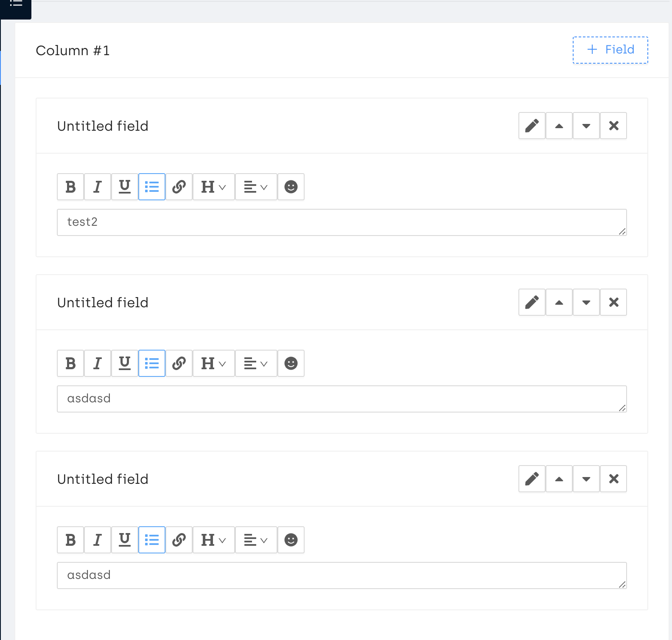Open the heading dropdown in third field
The width and height of the screenshot is (672, 640).
click(x=213, y=540)
